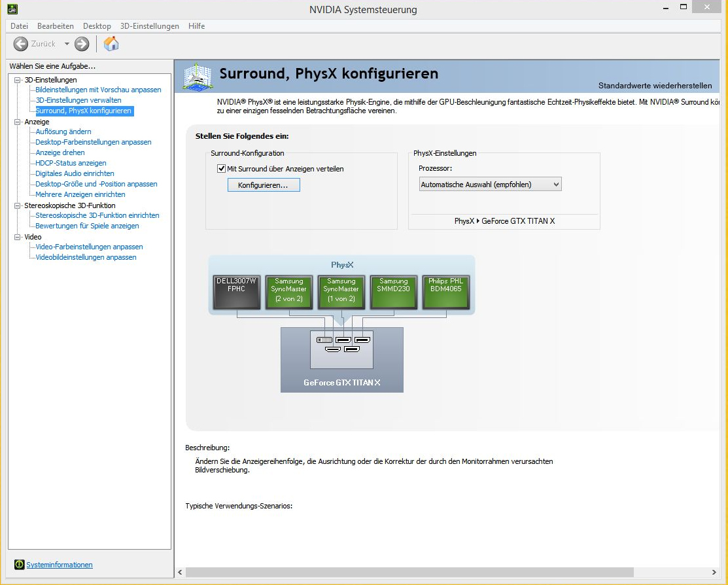Maximize the NVIDIA Systemsteuerung window
This screenshot has width=728, height=585.
(684, 7)
